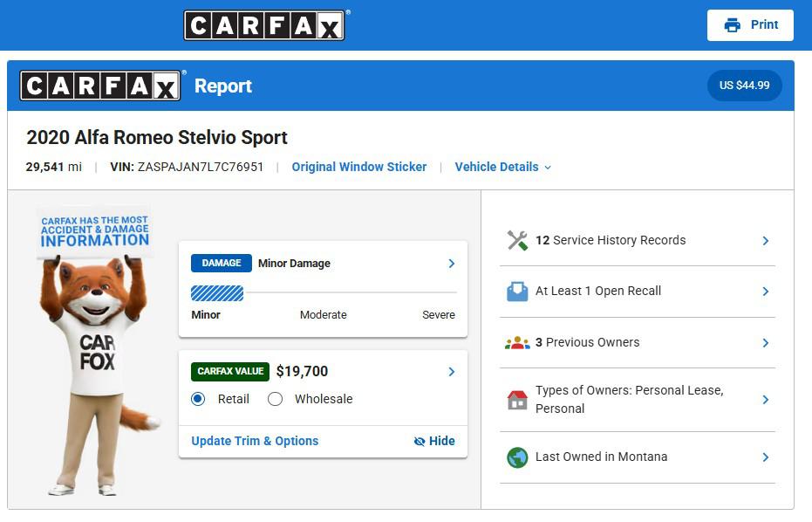Click the US $44.99 price button
Image resolution: width=812 pixels, height=522 pixels.
pyautogui.click(x=744, y=86)
